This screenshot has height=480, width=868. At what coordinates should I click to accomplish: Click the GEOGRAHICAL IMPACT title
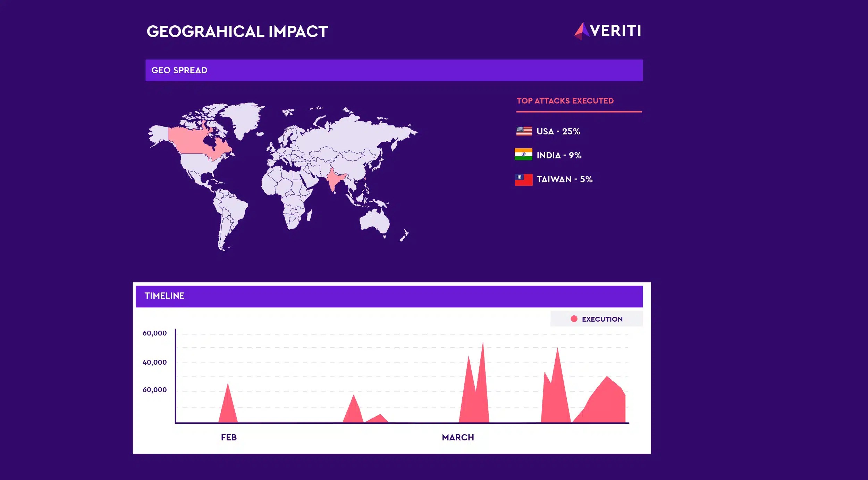(237, 32)
